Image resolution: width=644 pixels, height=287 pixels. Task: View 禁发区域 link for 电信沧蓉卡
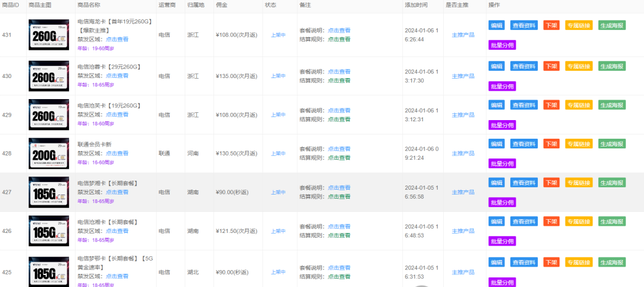117,76
